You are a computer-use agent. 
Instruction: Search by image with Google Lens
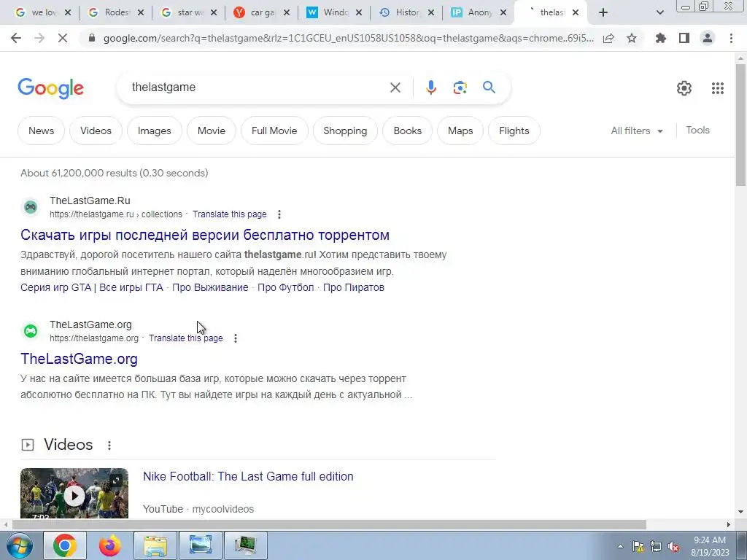(460, 87)
